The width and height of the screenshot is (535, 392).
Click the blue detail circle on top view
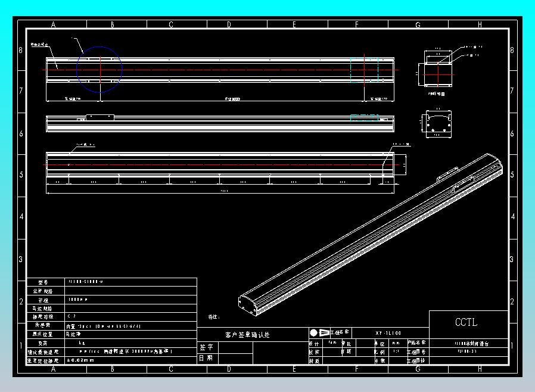(x=99, y=69)
